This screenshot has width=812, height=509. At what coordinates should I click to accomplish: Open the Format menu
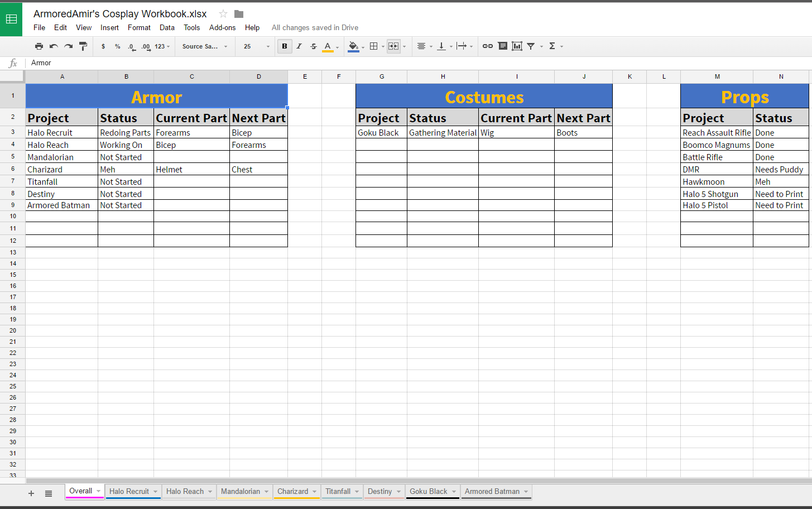[139, 27]
